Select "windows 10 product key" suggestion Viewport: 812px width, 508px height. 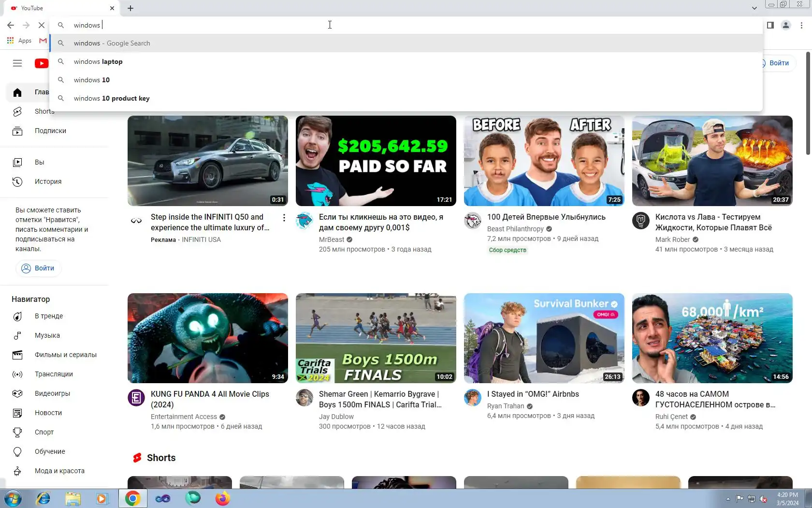click(406, 98)
